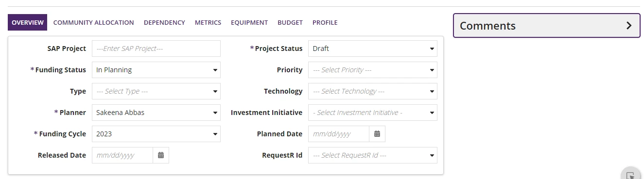Change the Planner dropdown from Sakeena Abbas

pyautogui.click(x=156, y=113)
